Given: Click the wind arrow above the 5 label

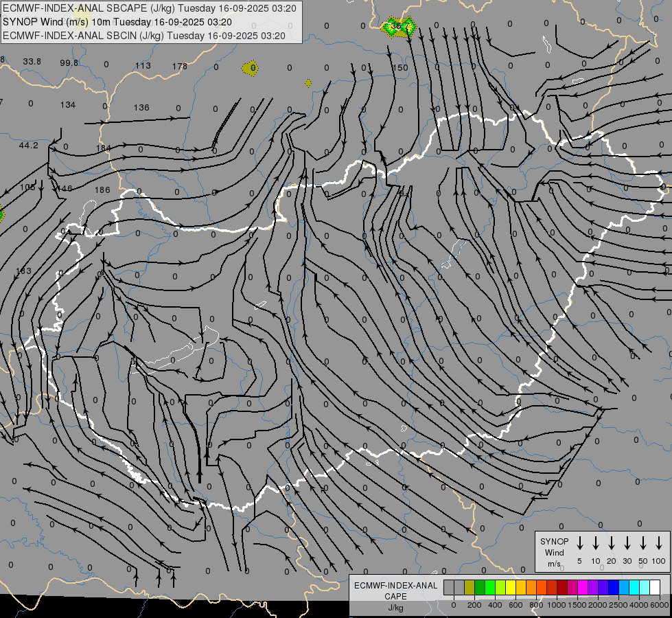Looking at the screenshot, I should coord(579,543).
